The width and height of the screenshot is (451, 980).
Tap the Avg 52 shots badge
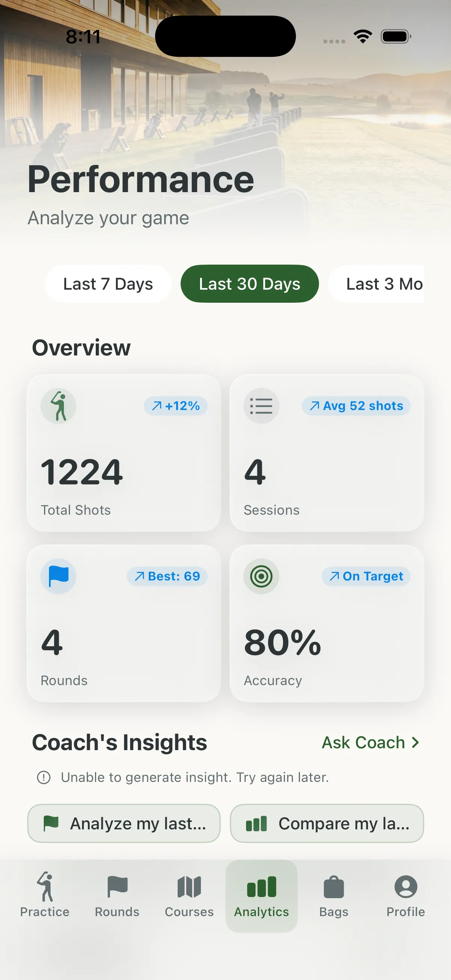click(x=356, y=406)
